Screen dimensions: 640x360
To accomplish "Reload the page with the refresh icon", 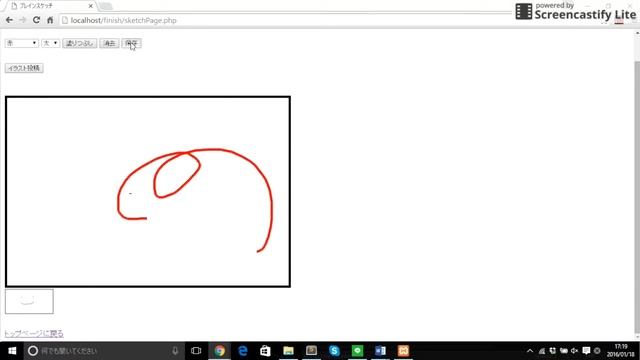I will tap(36, 20).
